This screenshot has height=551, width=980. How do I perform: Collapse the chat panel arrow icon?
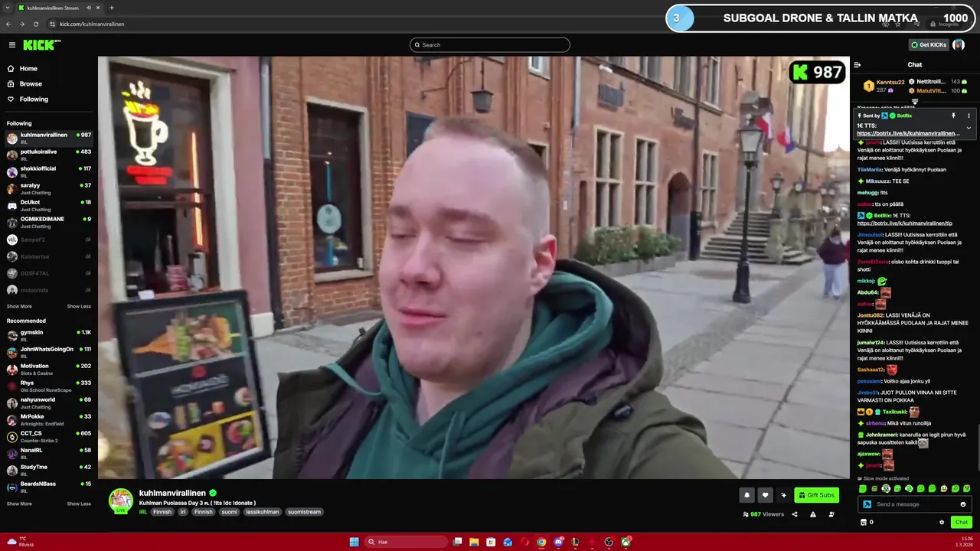click(x=857, y=65)
